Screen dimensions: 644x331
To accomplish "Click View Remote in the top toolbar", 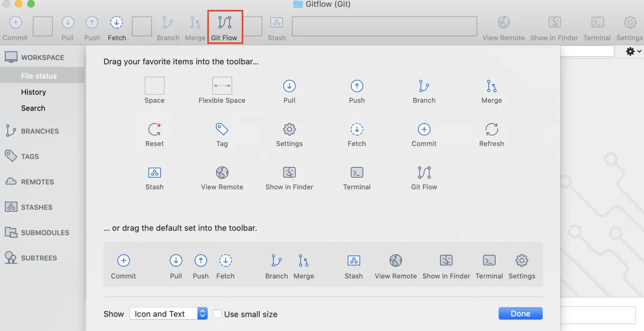I will pos(504,28).
